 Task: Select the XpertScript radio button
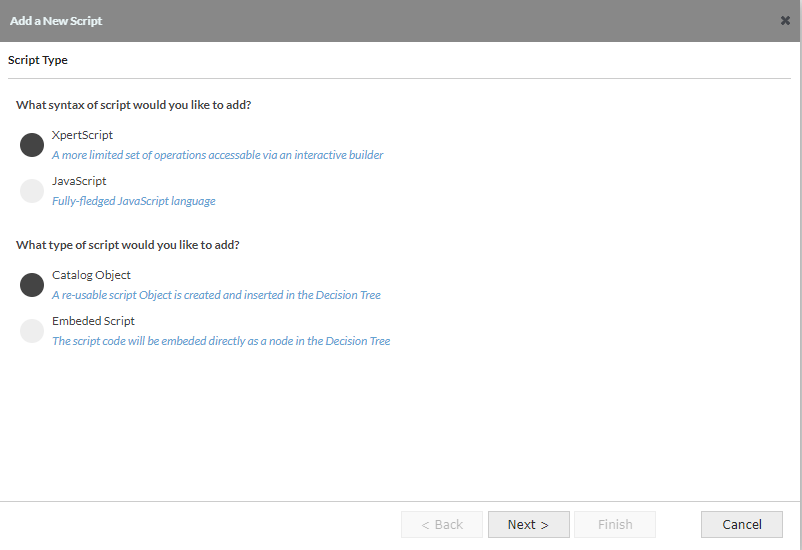tap(32, 145)
